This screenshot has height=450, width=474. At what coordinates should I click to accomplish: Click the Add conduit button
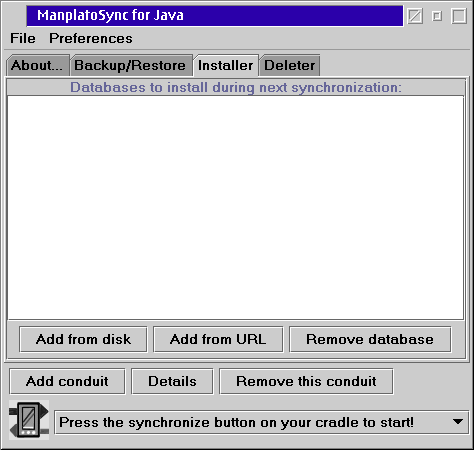click(x=67, y=381)
